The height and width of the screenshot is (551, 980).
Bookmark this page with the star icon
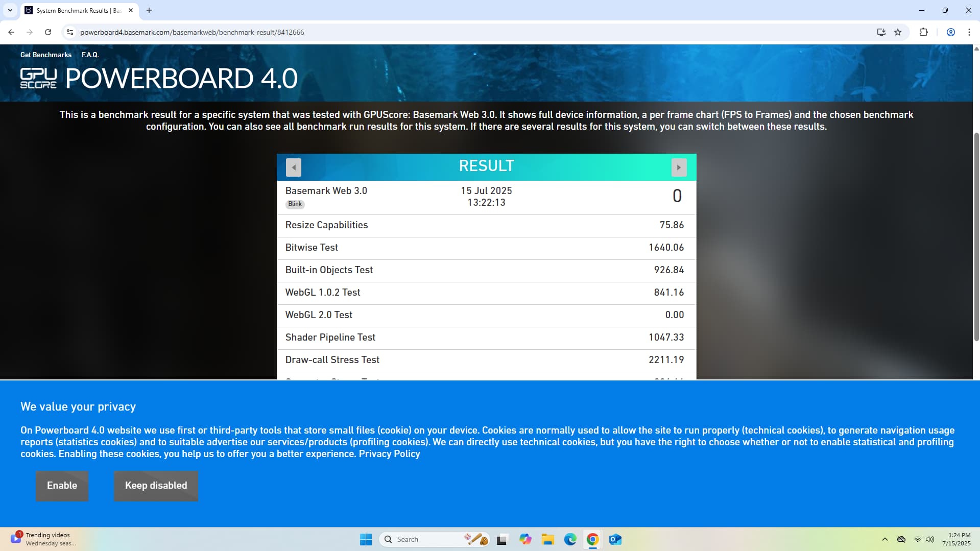click(x=898, y=32)
